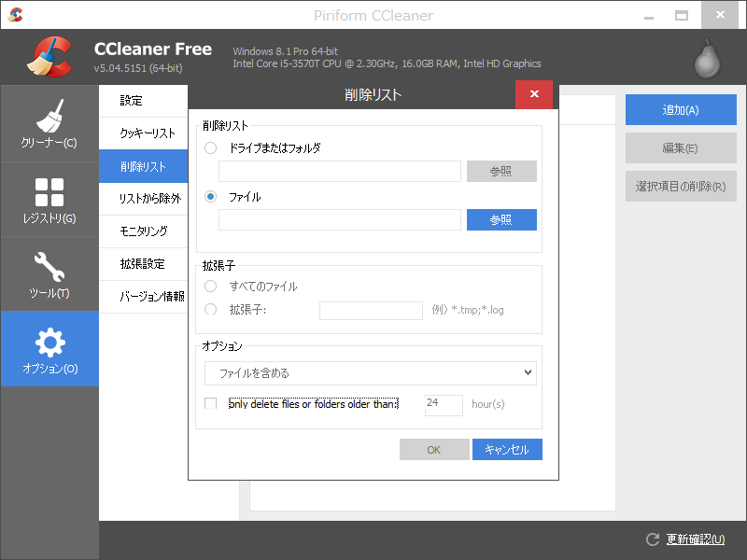Choose the 拡張子: radio option
The image size is (747, 560).
[x=211, y=310]
